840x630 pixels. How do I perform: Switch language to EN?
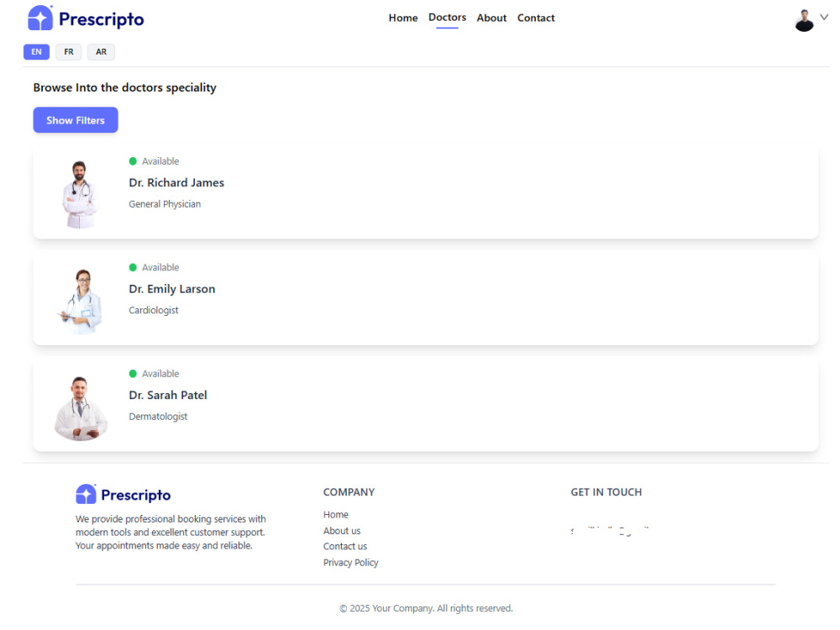point(36,52)
